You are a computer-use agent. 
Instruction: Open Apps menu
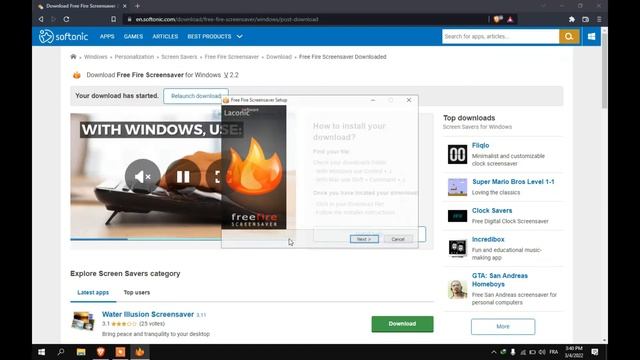pos(107,36)
